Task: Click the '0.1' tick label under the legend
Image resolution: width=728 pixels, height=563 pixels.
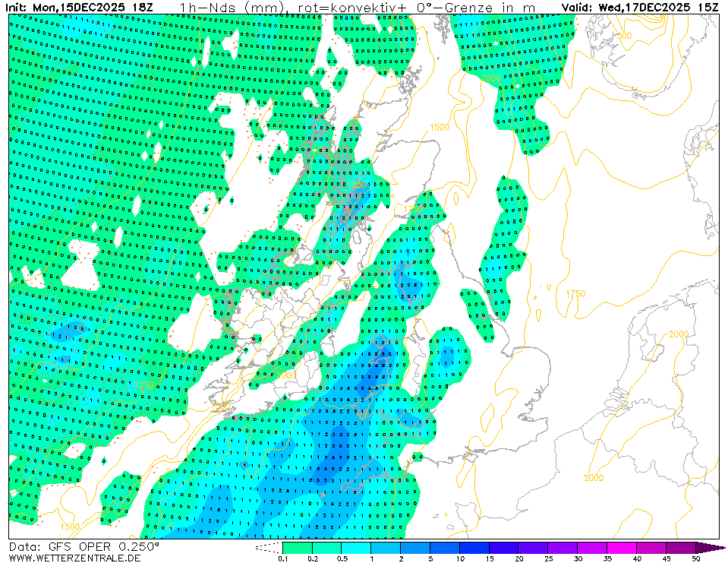Action: [x=282, y=558]
